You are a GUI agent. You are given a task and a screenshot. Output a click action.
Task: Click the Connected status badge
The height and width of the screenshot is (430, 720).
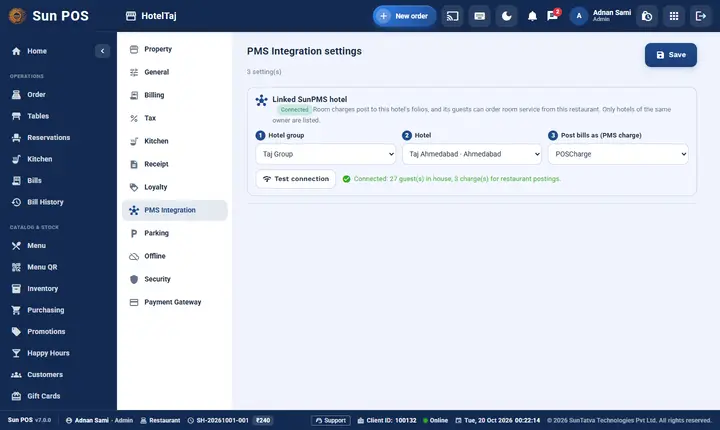tap(294, 109)
